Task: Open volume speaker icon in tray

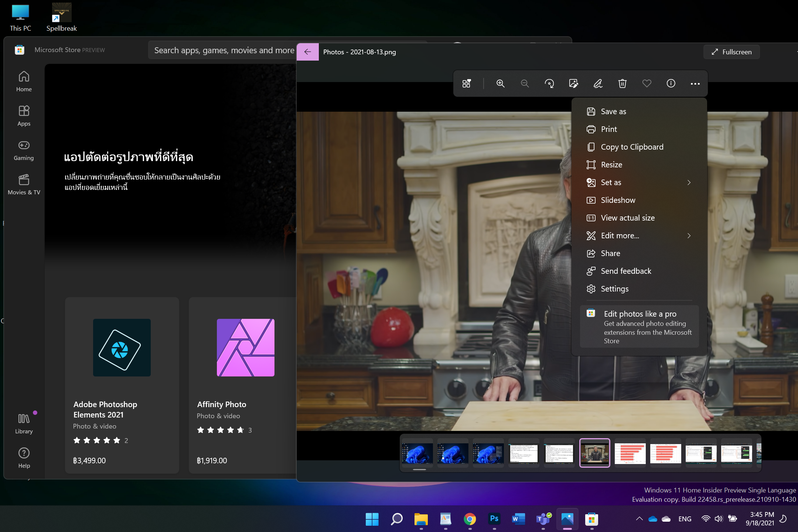Action: pos(719,519)
